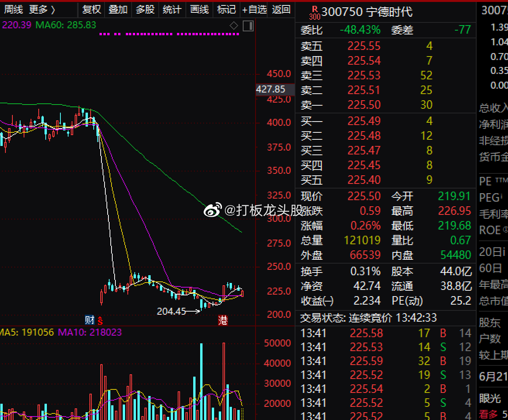Image resolution: width=508 pixels, height=420 pixels.
Task: Select the 卖一 225.50 ask row
Action: pyautogui.click(x=386, y=105)
